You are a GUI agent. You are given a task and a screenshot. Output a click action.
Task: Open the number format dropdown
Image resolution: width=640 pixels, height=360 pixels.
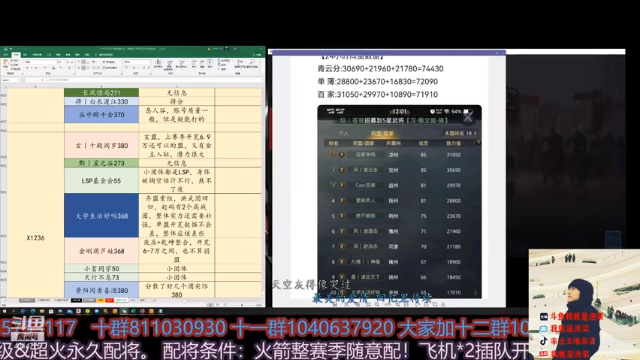[x=149, y=62]
